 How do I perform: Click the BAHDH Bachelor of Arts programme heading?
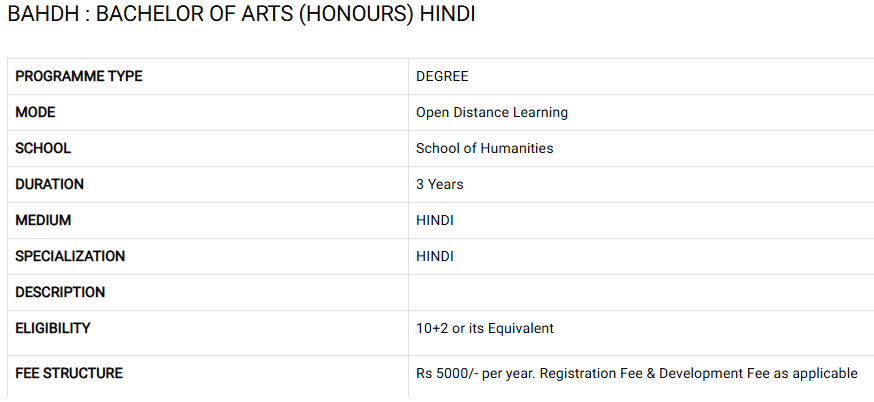coord(241,17)
